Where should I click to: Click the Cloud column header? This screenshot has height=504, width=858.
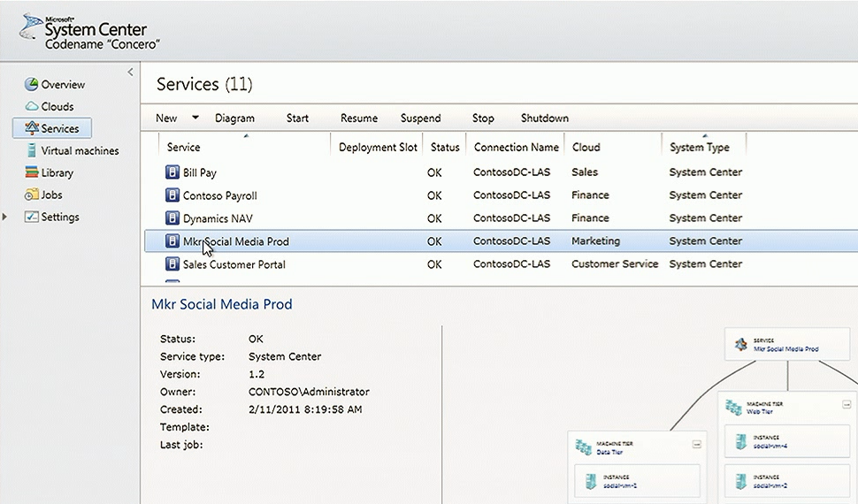(x=586, y=147)
